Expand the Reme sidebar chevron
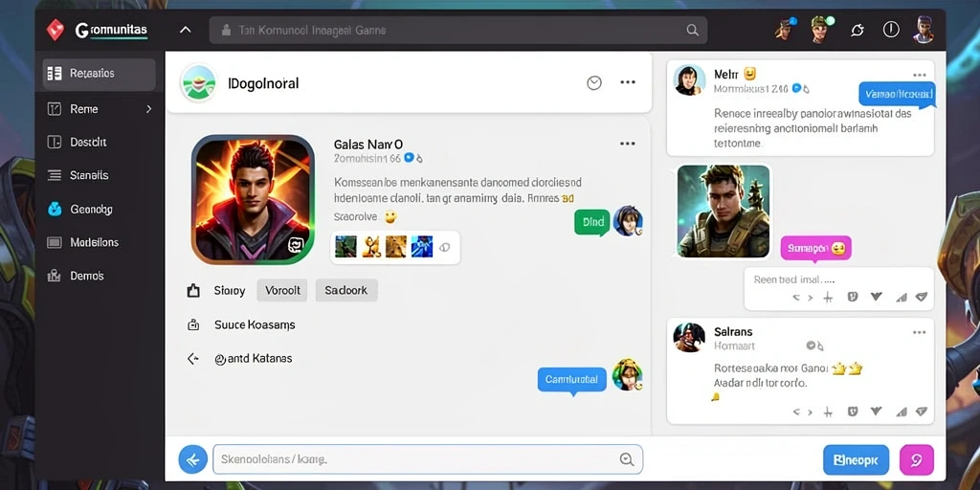Viewport: 980px width, 490px height. click(x=148, y=109)
